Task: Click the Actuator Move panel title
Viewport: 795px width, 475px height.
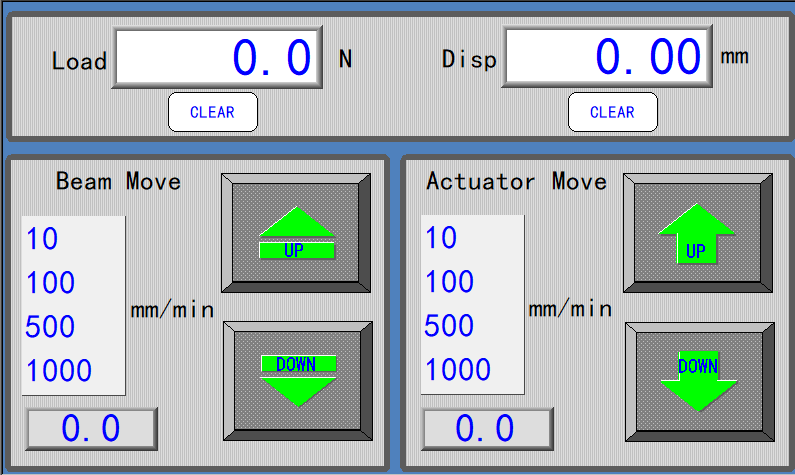Action: pos(516,181)
